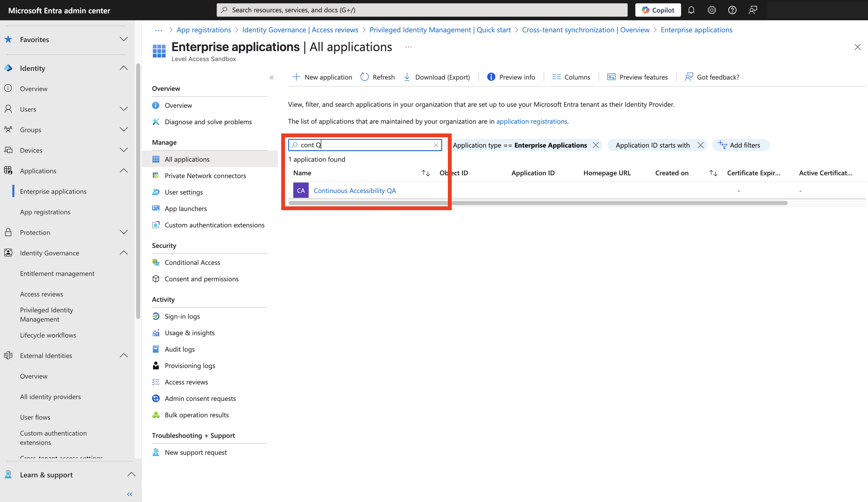
Task: Open Provisioning logs
Action: 190,365
